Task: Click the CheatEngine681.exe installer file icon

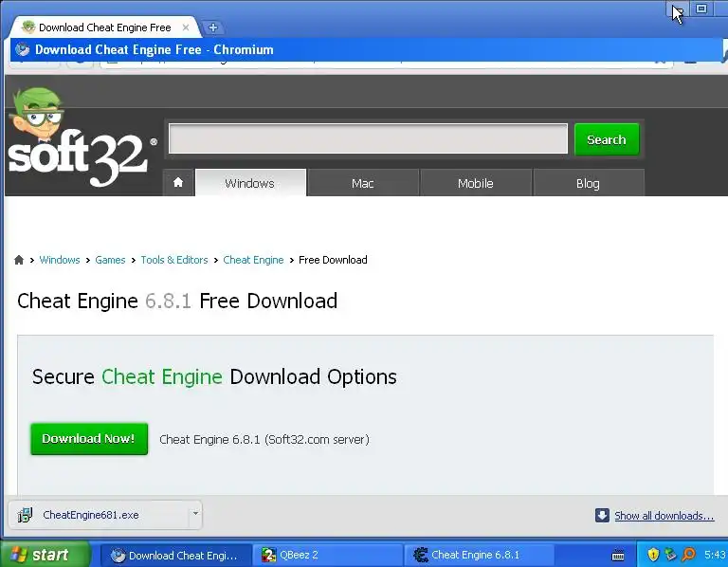Action: 25,515
